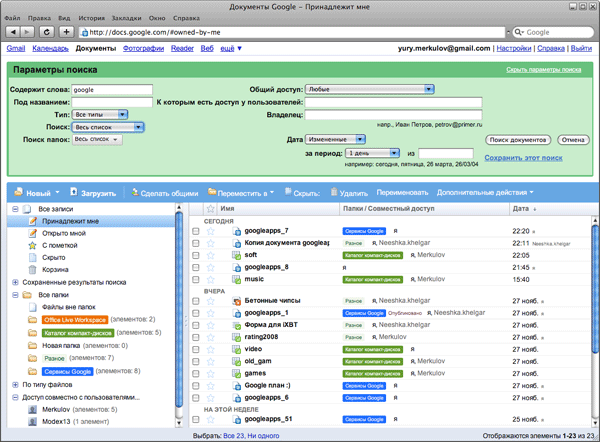Viewport: 600px width, 442px height.
Task: Open the Правка menu
Action: click(x=39, y=18)
